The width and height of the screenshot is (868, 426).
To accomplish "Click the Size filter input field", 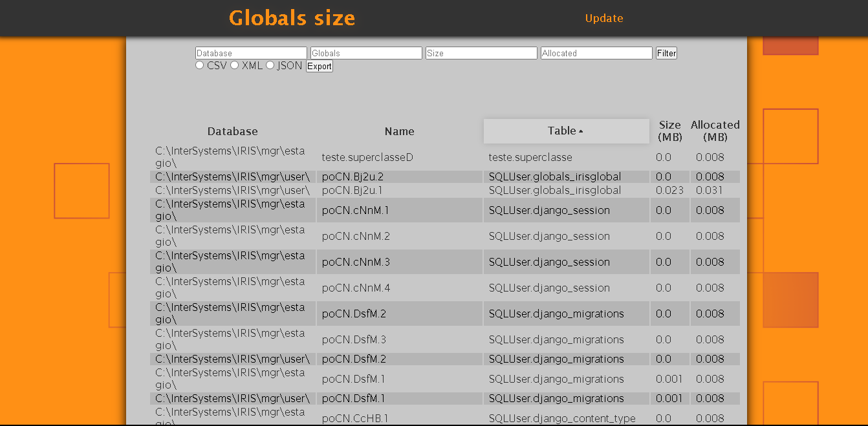I will (x=481, y=52).
